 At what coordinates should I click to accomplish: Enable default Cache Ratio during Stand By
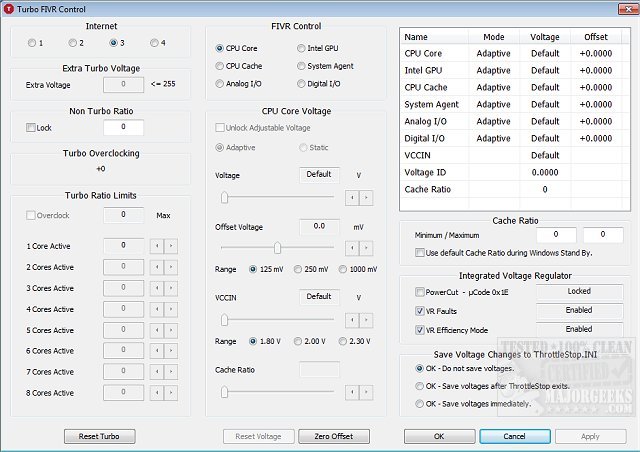point(420,253)
